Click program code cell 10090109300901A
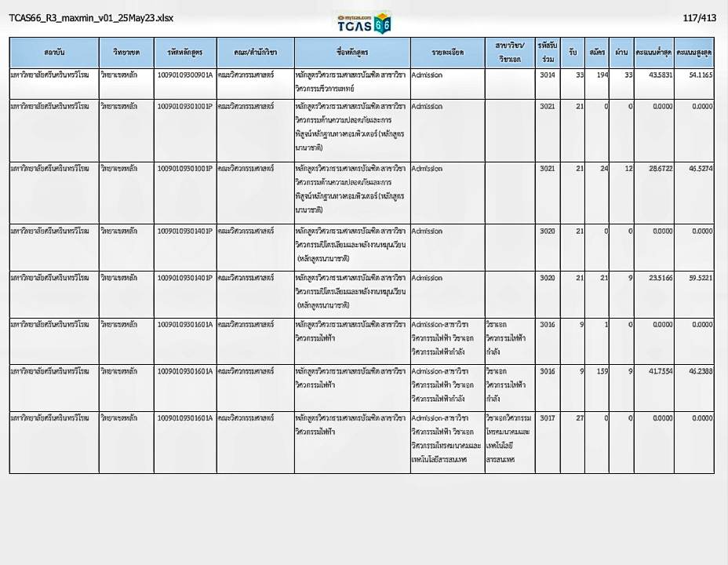 point(184,75)
